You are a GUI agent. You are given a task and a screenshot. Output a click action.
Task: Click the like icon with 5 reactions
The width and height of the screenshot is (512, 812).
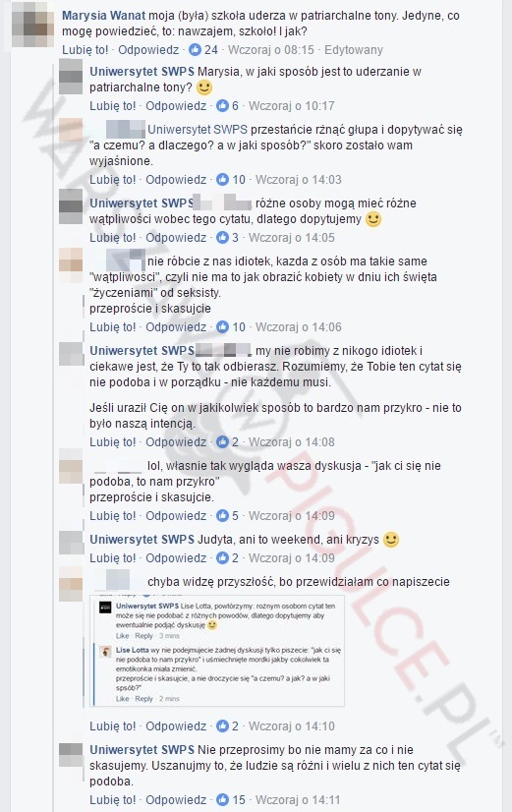pos(223,516)
